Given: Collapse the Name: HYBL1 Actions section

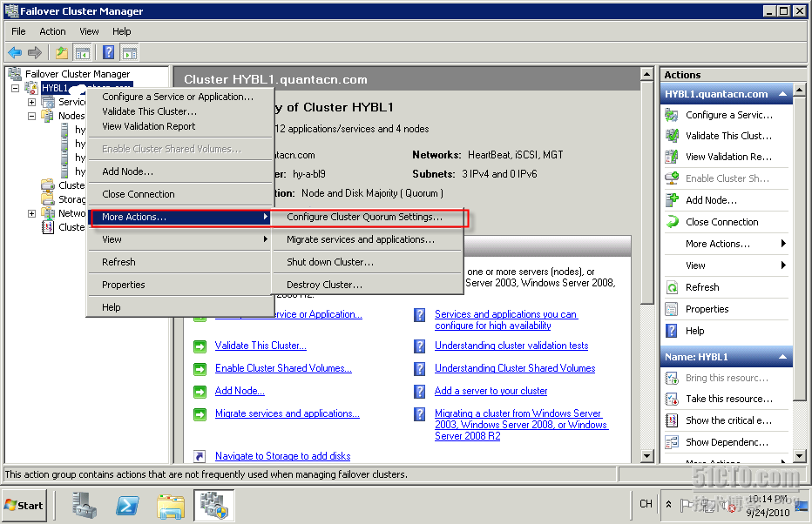Looking at the screenshot, I should [x=782, y=357].
